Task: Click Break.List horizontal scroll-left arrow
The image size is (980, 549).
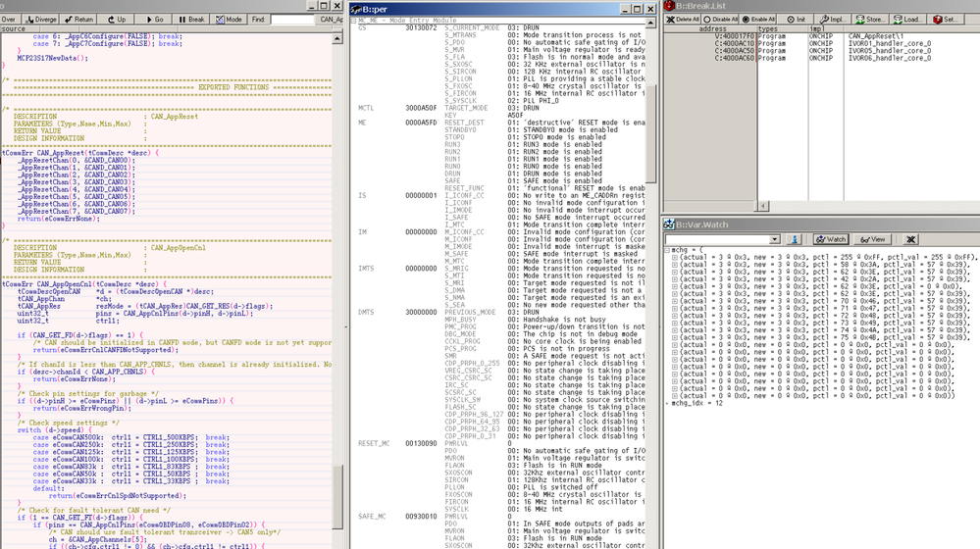Action: tap(763, 206)
